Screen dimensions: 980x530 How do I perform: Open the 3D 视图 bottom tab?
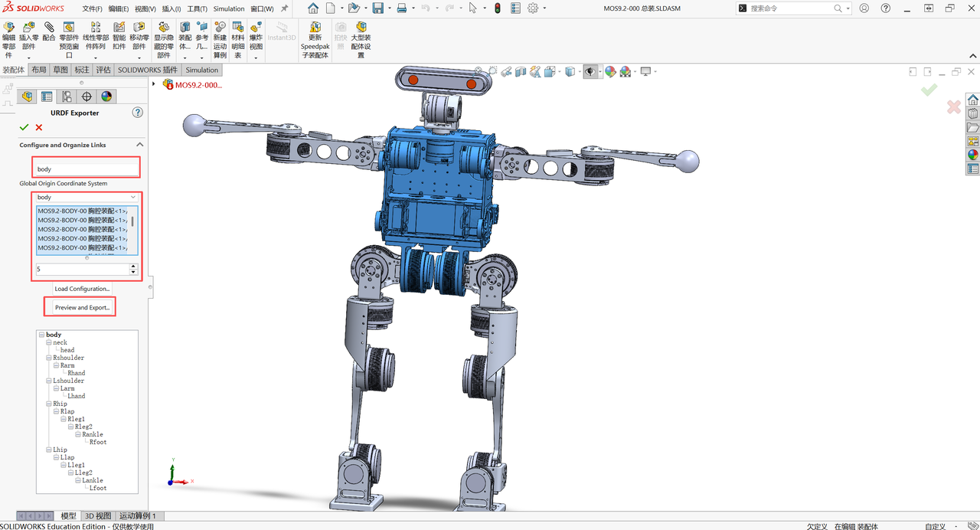pyautogui.click(x=97, y=516)
